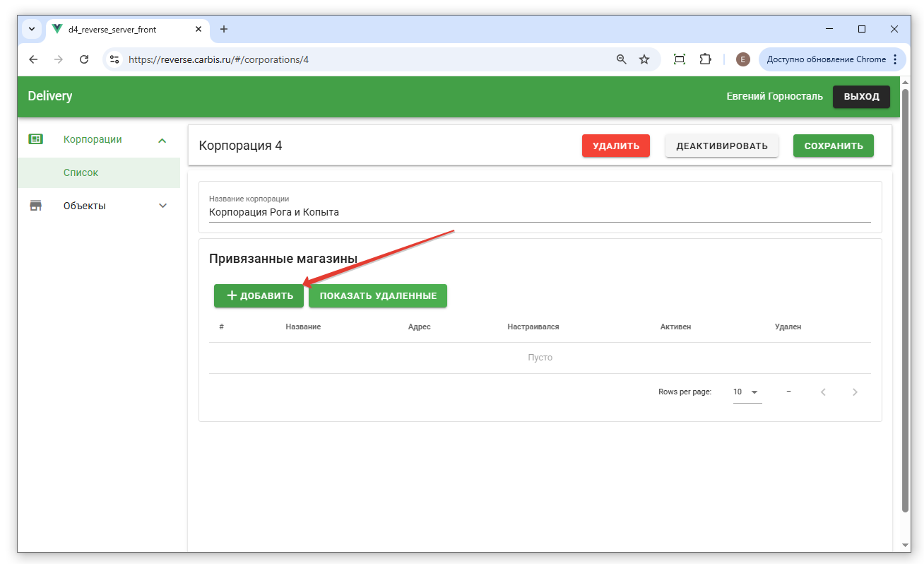This screenshot has height=564, width=924.
Task: Click the Показать удаленные button
Action: tap(378, 295)
